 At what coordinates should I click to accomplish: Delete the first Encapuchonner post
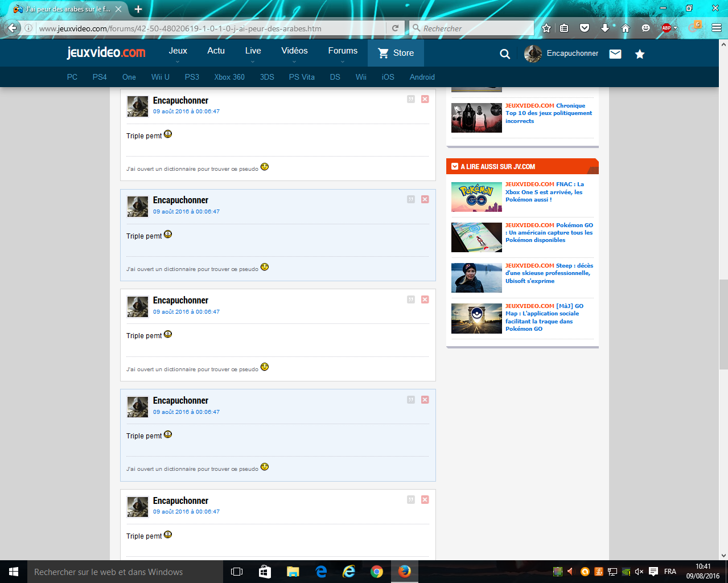coord(425,99)
